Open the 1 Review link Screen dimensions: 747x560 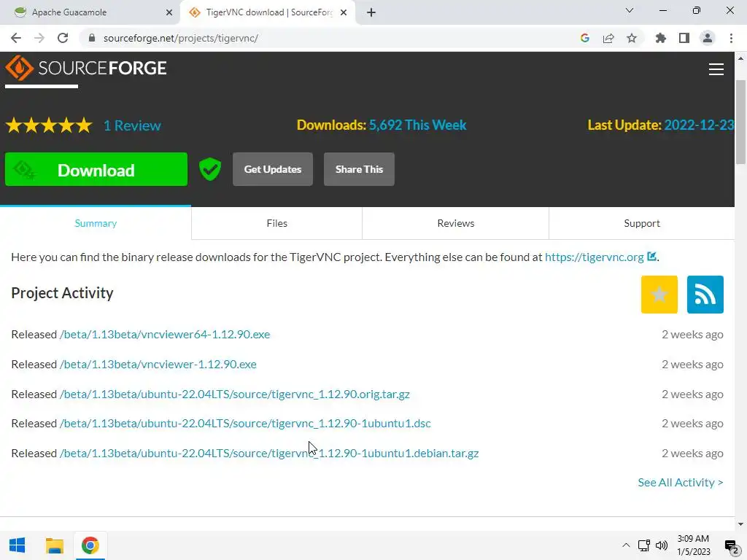point(132,125)
